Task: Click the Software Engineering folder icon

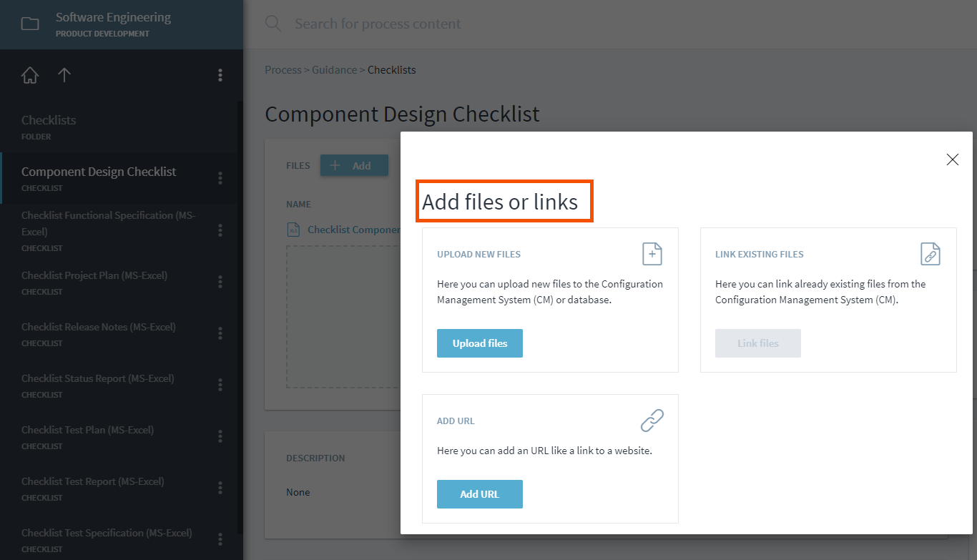Action: coord(30,24)
